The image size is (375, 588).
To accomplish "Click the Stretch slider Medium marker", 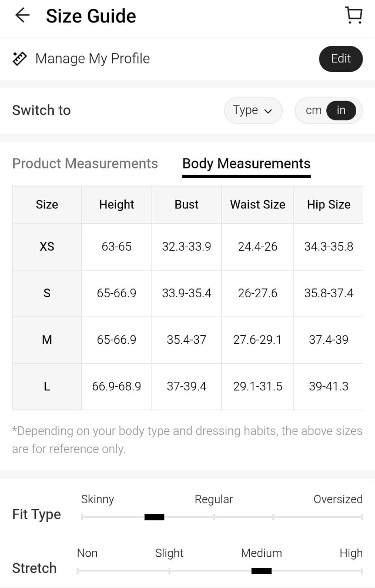I will click(262, 571).
